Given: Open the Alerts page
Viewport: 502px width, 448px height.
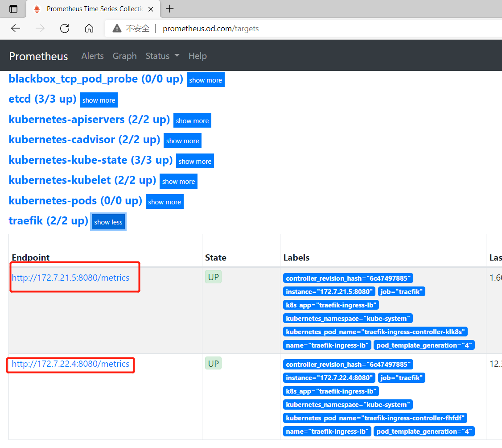Looking at the screenshot, I should coord(93,56).
